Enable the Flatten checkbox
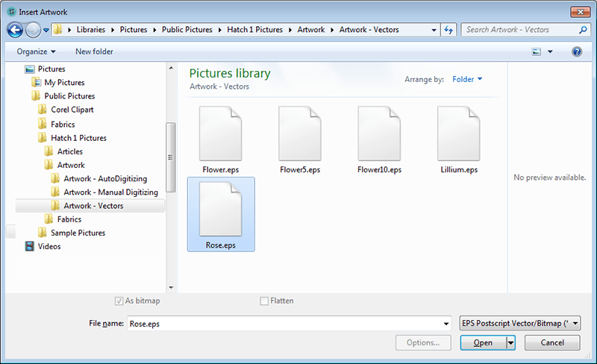The height and width of the screenshot is (364, 597). pyautogui.click(x=264, y=301)
